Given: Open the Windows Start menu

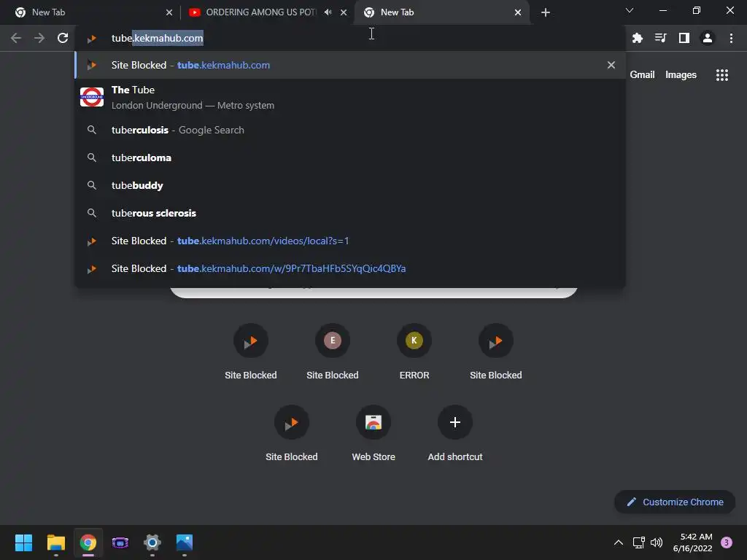Looking at the screenshot, I should coord(23,542).
